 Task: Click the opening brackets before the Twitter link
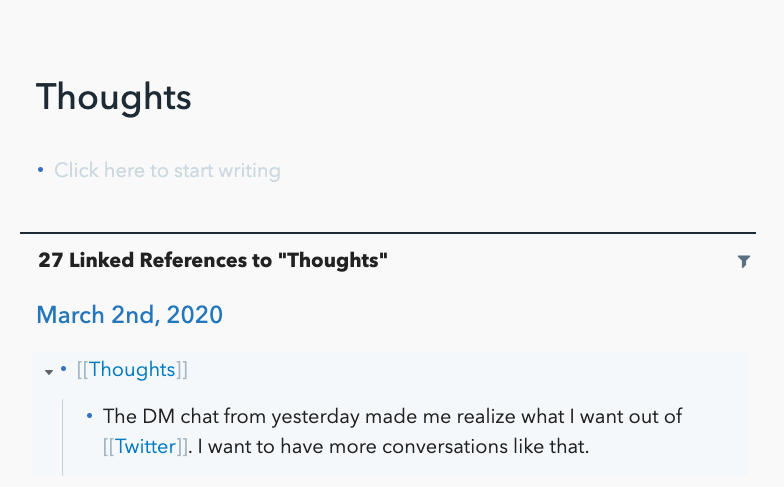109,446
